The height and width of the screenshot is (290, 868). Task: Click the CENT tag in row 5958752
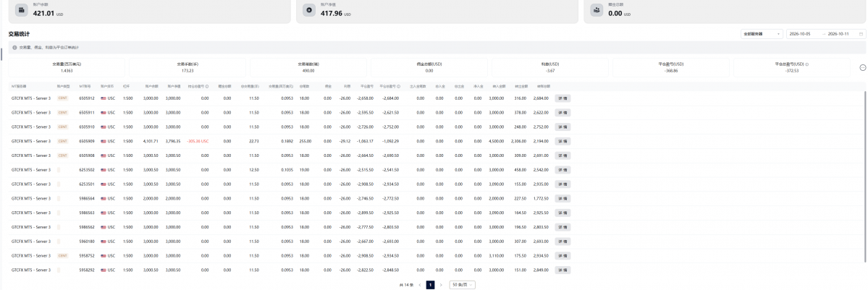pyautogui.click(x=62, y=256)
